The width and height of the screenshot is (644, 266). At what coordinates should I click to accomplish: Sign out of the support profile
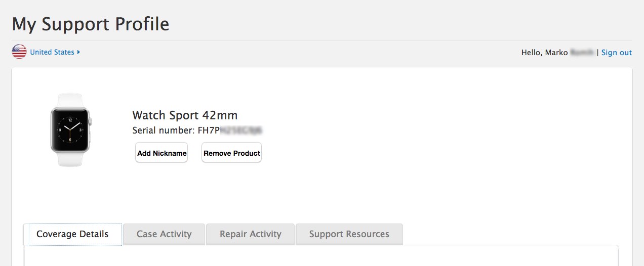pos(616,53)
